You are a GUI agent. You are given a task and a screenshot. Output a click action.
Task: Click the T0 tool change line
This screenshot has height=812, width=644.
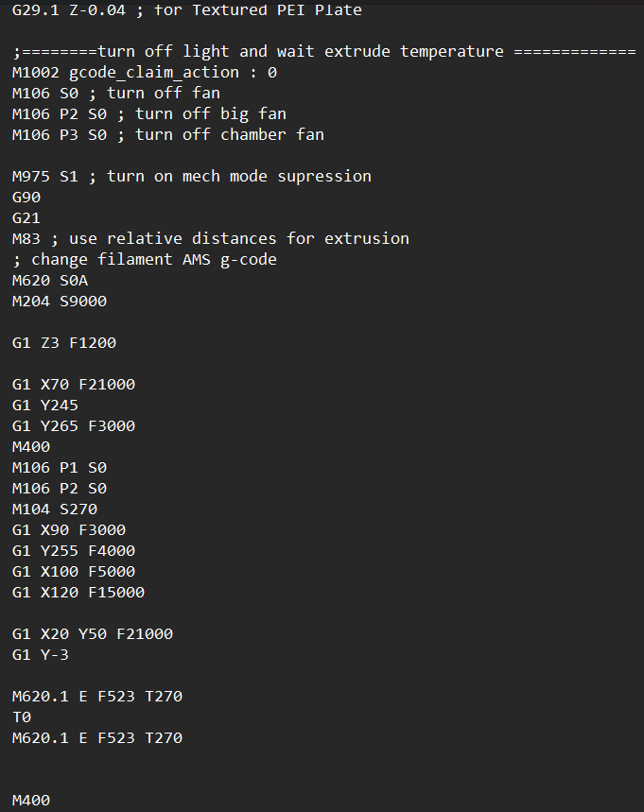click(x=22, y=717)
